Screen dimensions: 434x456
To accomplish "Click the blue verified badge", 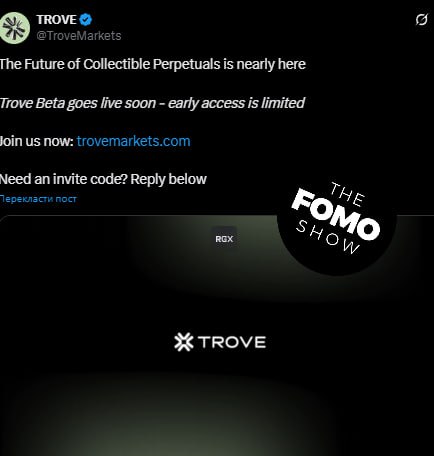I will [x=86, y=20].
